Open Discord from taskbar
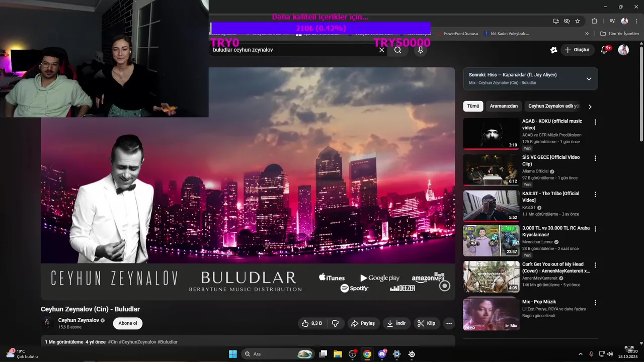The image size is (644, 362). click(382, 354)
